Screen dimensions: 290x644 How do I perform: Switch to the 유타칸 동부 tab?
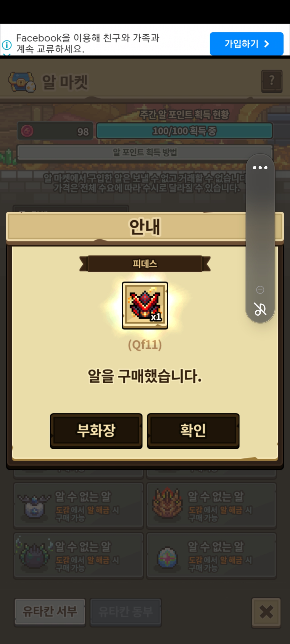point(126,612)
